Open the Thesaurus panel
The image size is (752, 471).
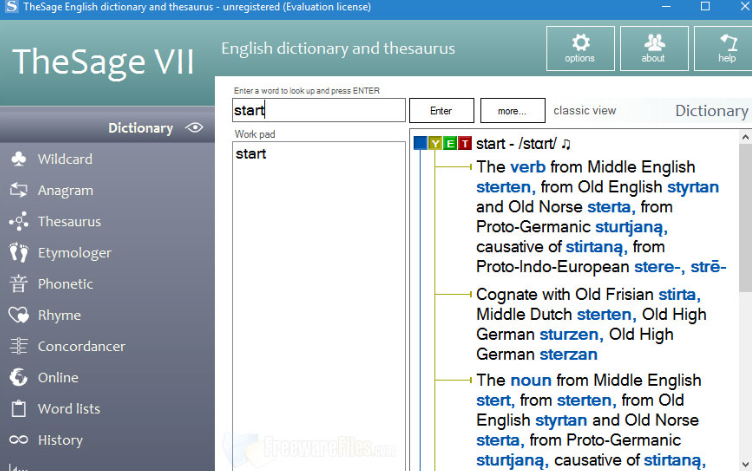pos(55,222)
